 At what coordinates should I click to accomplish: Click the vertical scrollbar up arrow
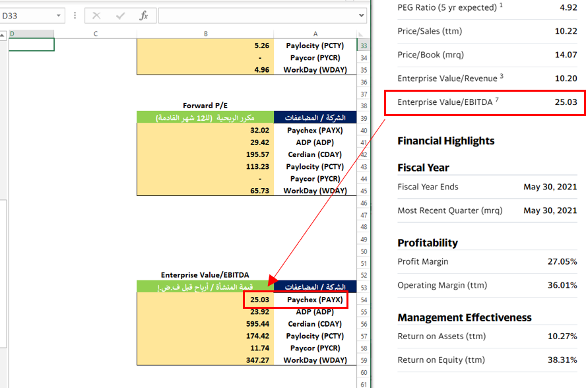[x=3, y=35]
